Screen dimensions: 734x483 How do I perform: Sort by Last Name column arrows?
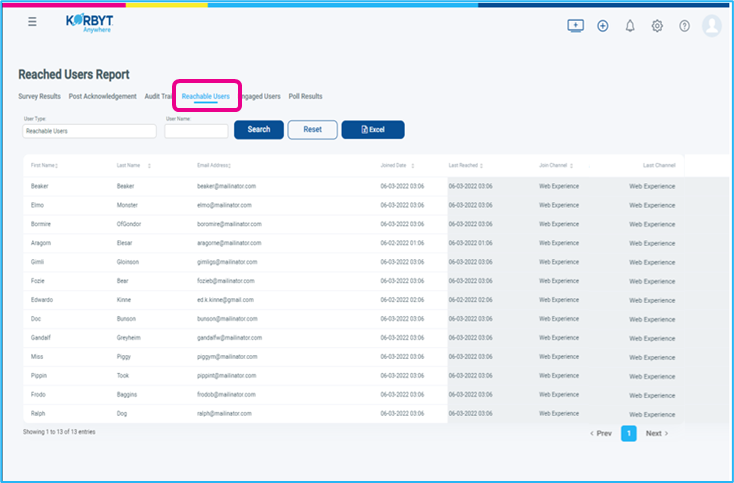[x=149, y=166]
